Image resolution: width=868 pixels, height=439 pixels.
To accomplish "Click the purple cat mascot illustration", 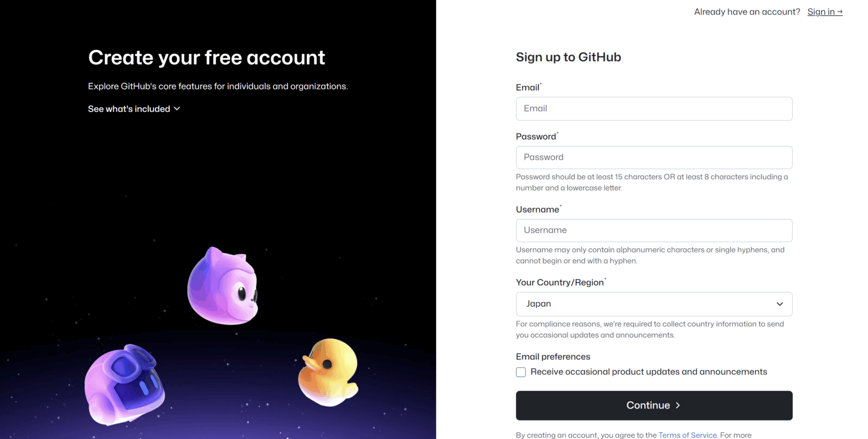I will tap(222, 286).
